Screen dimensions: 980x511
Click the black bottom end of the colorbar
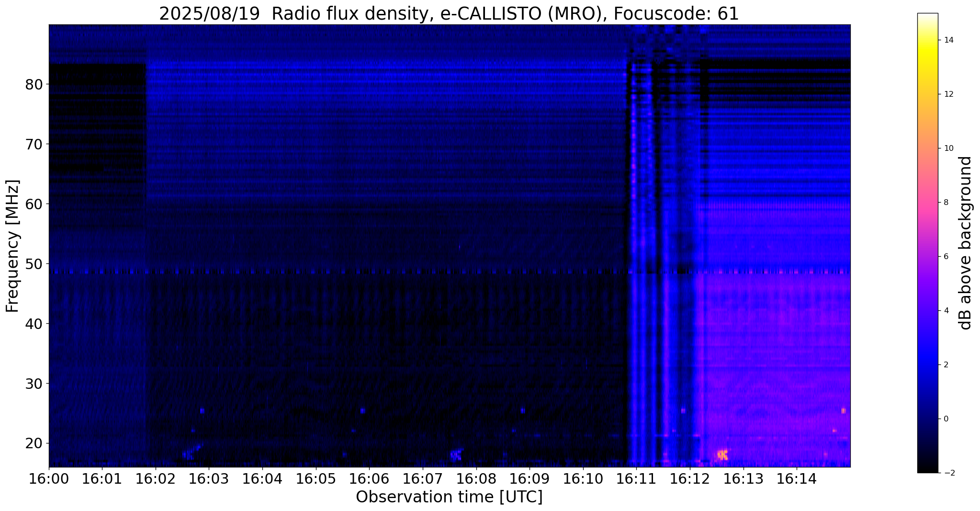point(927,469)
